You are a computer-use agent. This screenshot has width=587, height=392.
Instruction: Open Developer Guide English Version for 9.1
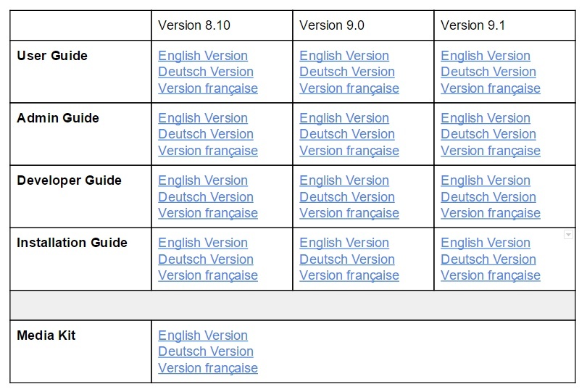click(x=485, y=180)
